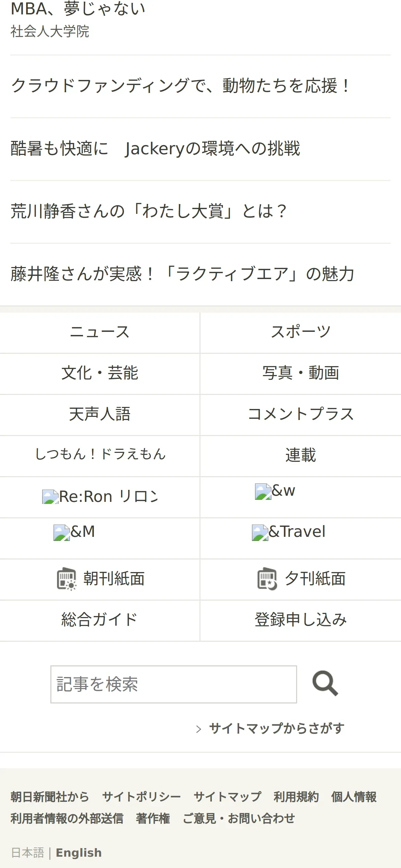Click the &w logo image
Screen dimensions: 401x868
point(263,491)
